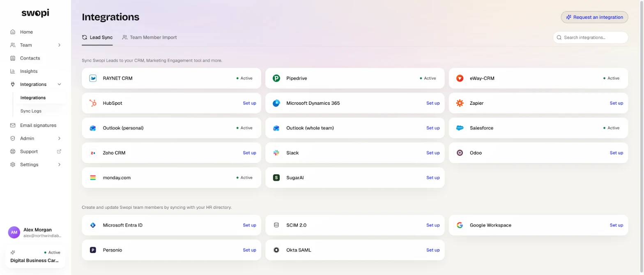The width and height of the screenshot is (644, 275).
Task: Switch to the Team Member Import tab
Action: [149, 37]
